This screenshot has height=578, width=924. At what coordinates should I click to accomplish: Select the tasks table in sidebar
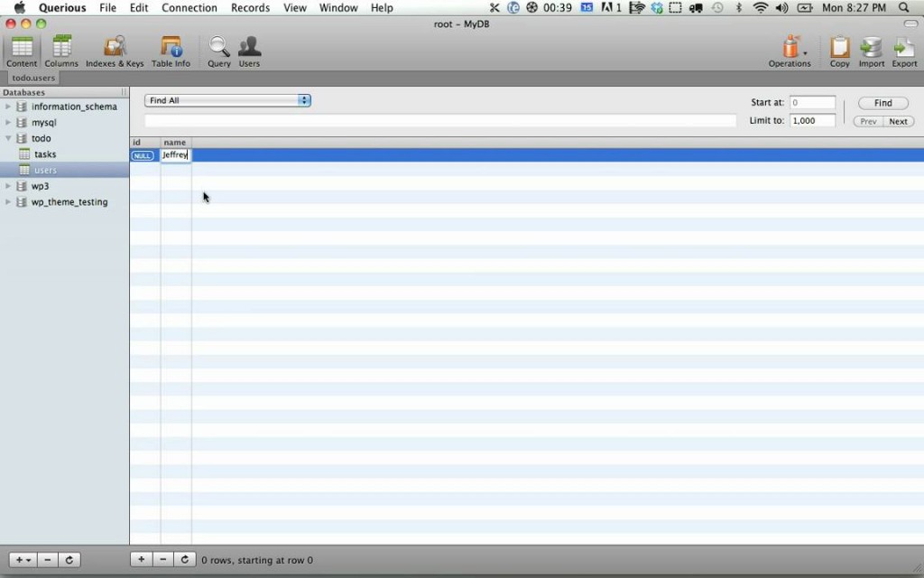click(45, 154)
